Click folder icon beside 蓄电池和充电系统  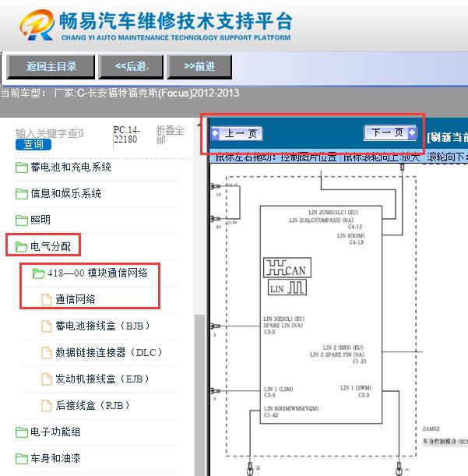(x=22, y=167)
